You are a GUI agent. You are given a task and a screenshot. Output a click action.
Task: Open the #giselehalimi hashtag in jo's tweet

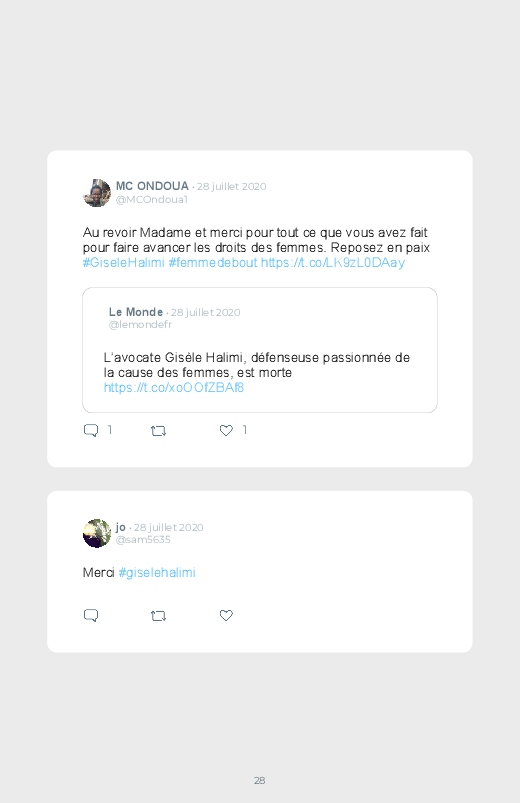point(157,573)
